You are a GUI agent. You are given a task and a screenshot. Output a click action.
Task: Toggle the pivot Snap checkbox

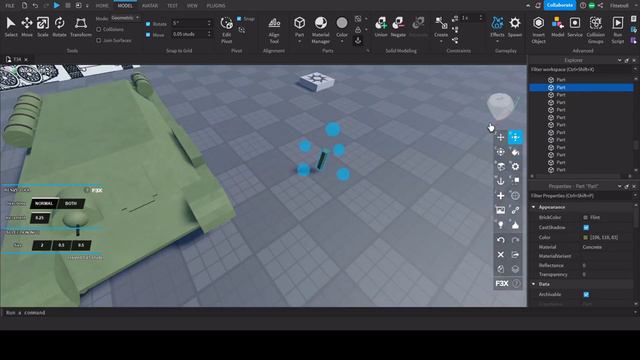click(x=239, y=19)
